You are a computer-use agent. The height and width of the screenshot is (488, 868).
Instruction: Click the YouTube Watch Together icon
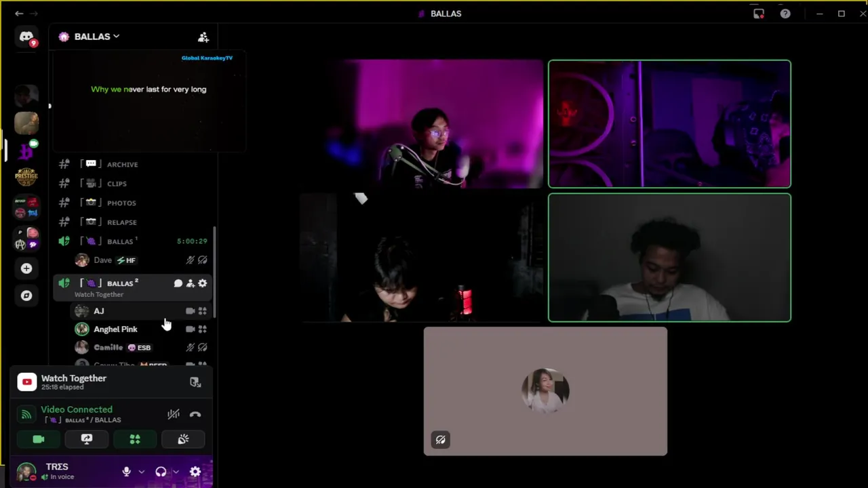26,382
